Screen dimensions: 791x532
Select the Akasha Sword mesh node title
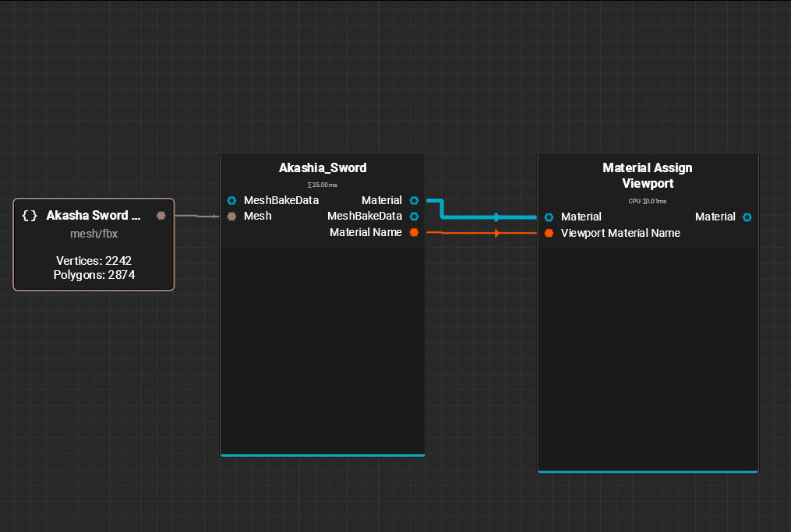94,216
